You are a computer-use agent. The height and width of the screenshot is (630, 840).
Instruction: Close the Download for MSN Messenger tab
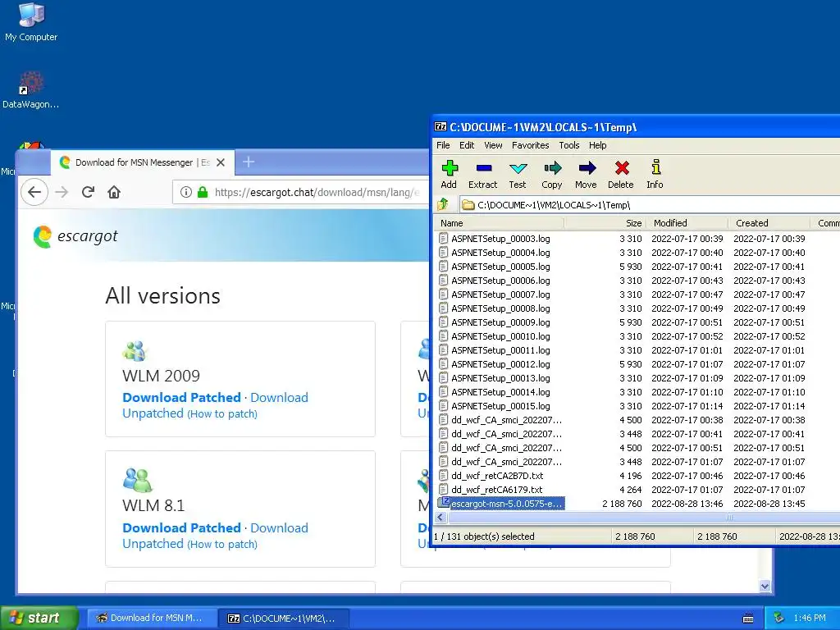coord(221,162)
